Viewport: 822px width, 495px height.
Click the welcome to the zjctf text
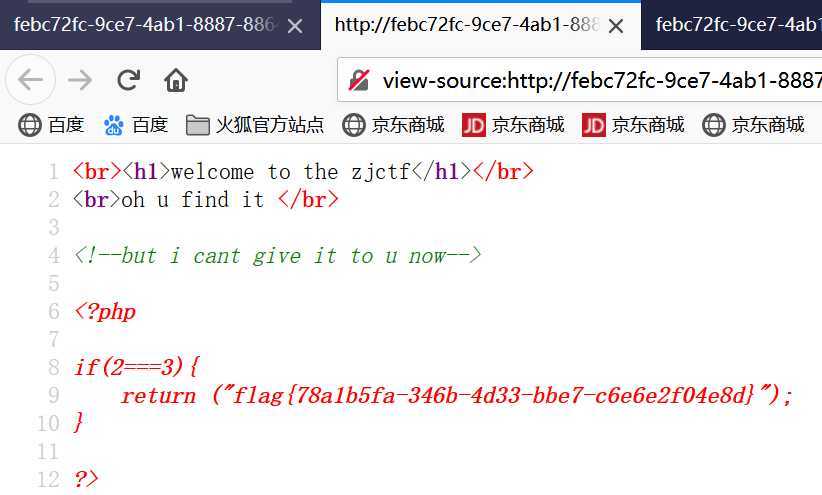291,172
